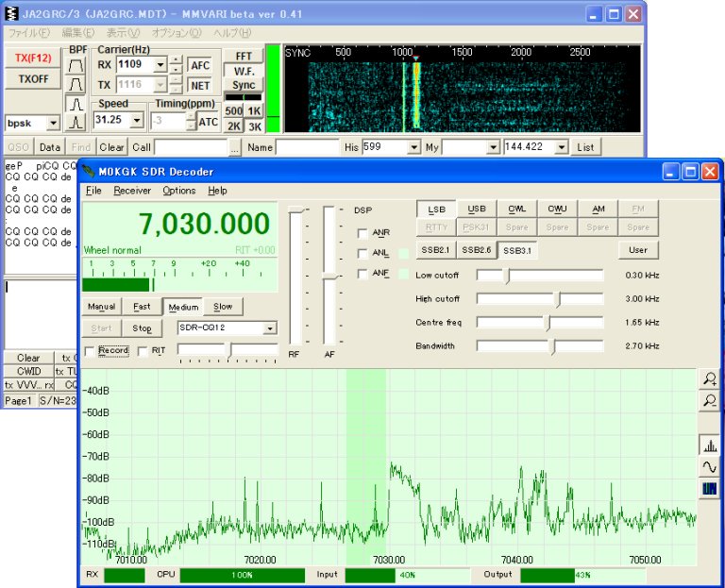Screen dimensions: 725x588
Task: Open the bpsk mode dropdown
Action: point(54,124)
